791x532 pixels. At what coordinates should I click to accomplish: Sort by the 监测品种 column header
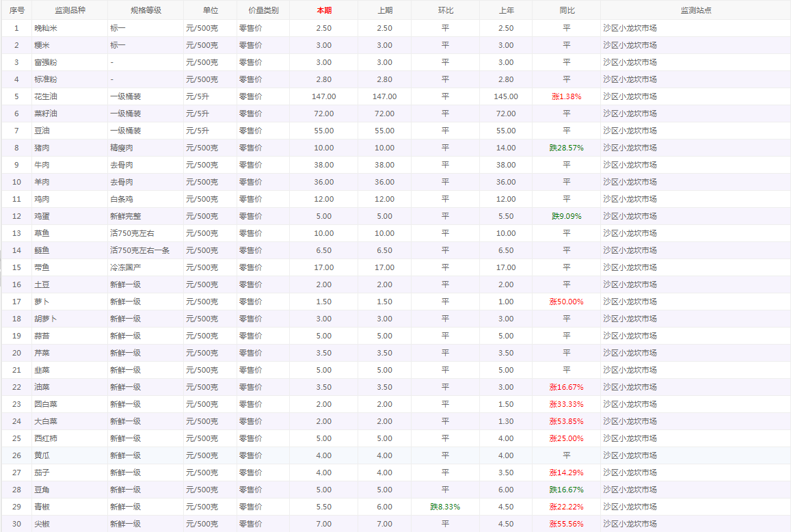[x=69, y=10]
